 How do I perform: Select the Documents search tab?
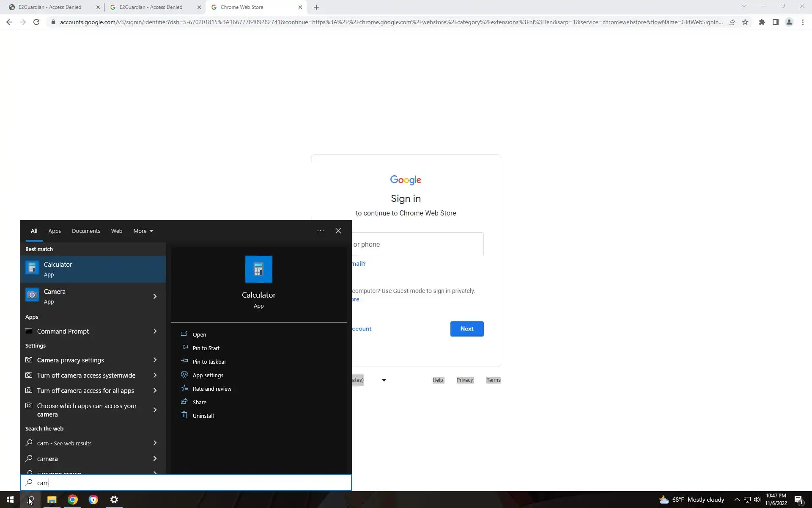86,231
